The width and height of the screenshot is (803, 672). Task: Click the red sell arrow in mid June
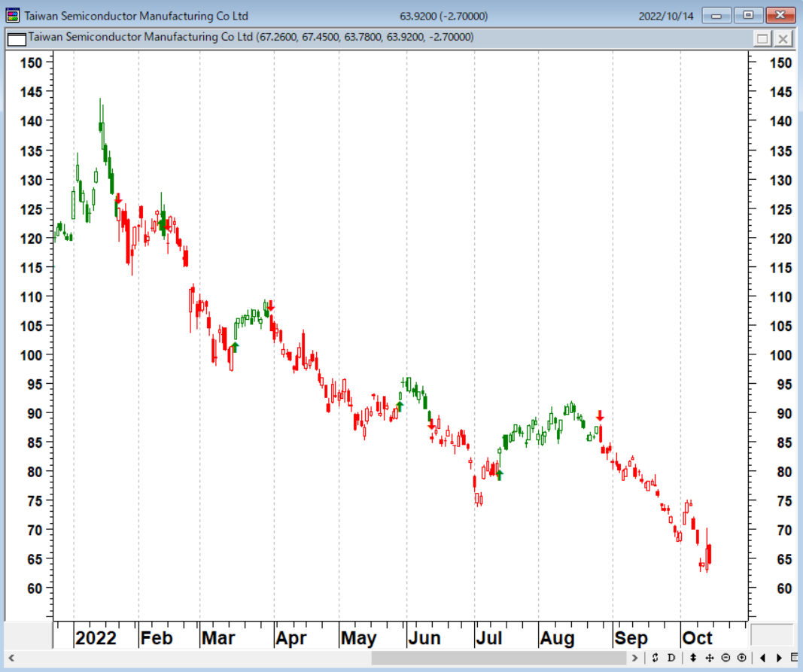(x=431, y=424)
